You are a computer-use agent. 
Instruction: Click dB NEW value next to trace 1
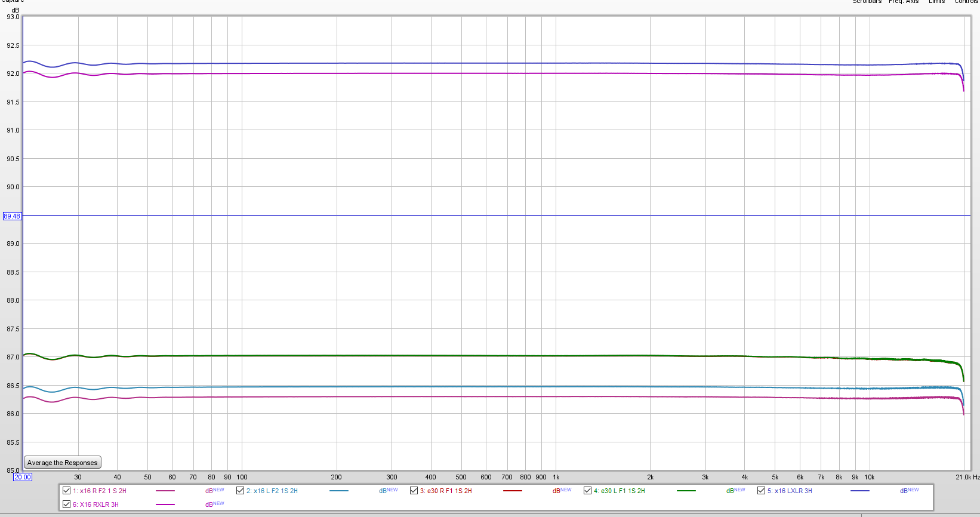(215, 491)
